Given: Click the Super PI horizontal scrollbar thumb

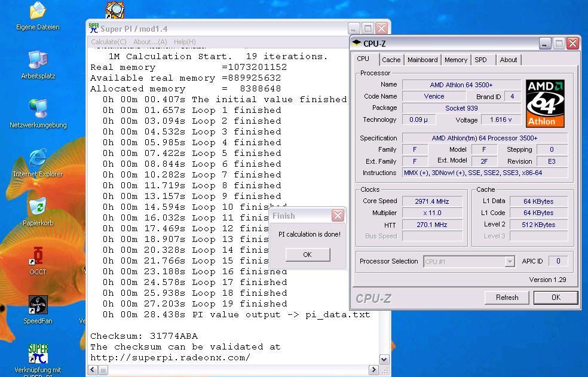Looking at the screenshot, I should 103,370.
